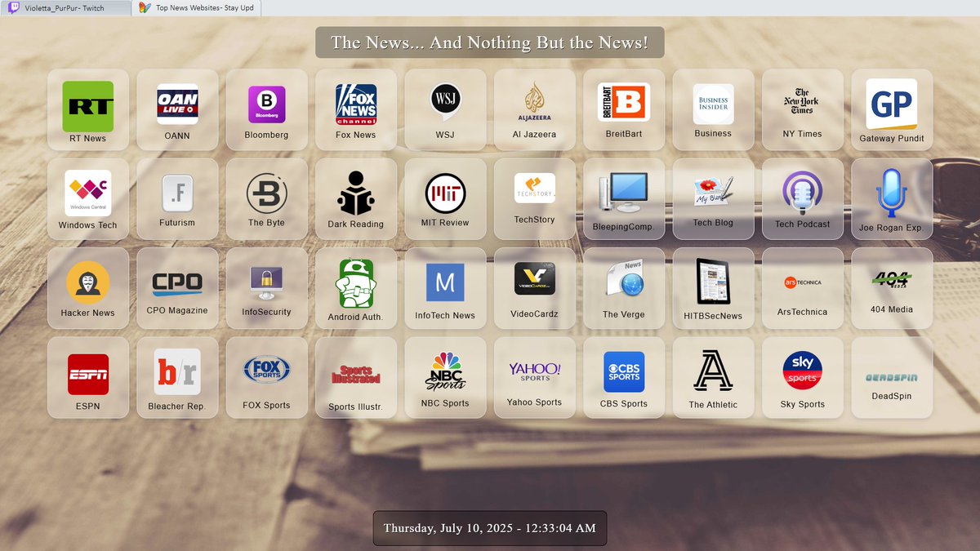Click the date and time display
This screenshot has width=980, height=551.
[490, 528]
